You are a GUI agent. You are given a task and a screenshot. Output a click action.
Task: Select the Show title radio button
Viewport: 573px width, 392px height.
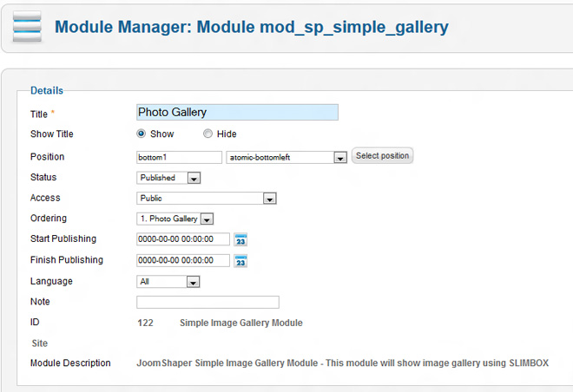pyautogui.click(x=142, y=134)
